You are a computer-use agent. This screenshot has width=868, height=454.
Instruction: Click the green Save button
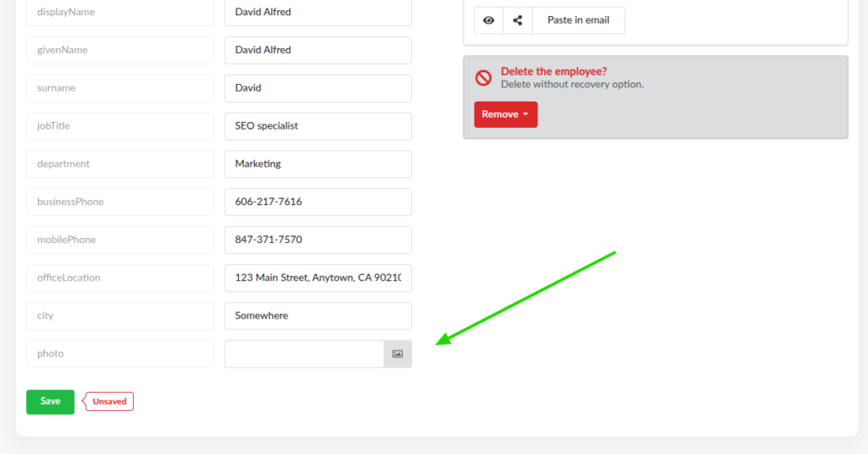point(50,402)
